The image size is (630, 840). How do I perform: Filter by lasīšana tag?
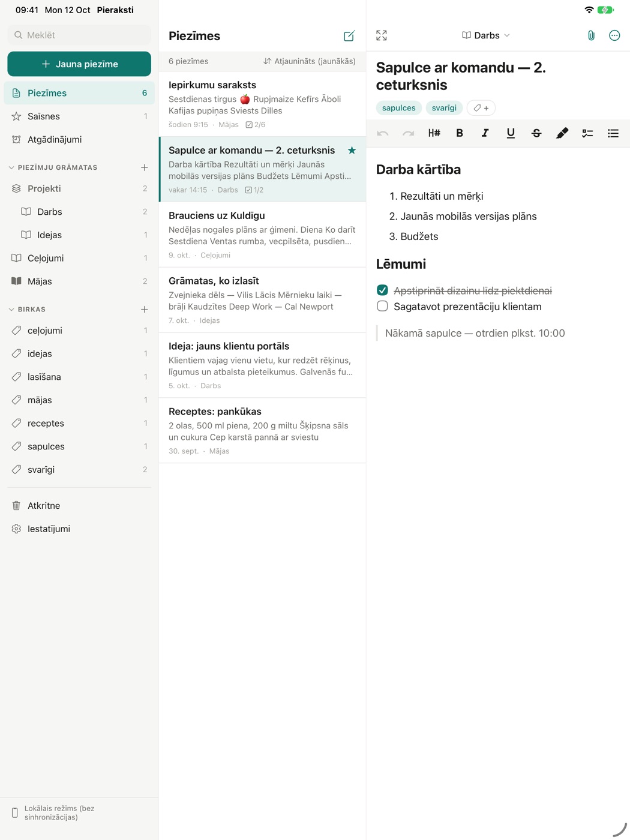pyautogui.click(x=79, y=377)
